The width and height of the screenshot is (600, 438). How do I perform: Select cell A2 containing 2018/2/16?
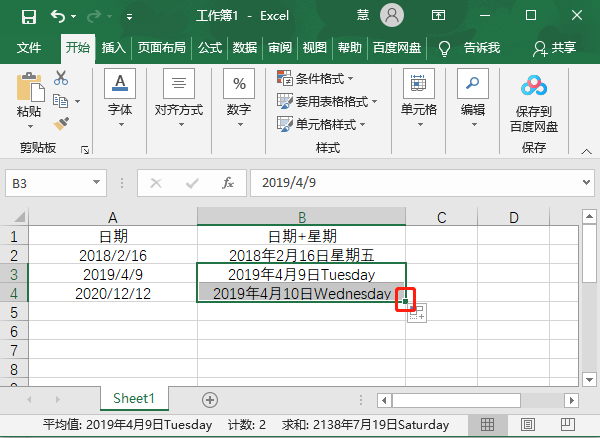tap(113, 255)
